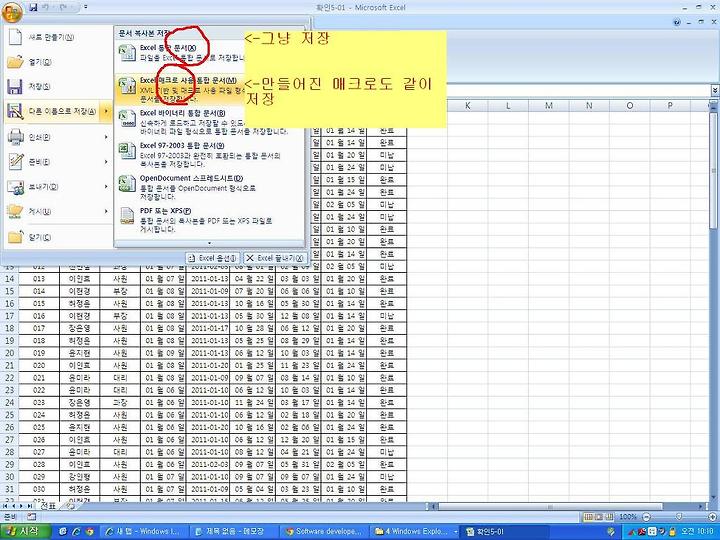Screen dimensions: 720x540
Task: Select column K header
Action: click(x=467, y=106)
